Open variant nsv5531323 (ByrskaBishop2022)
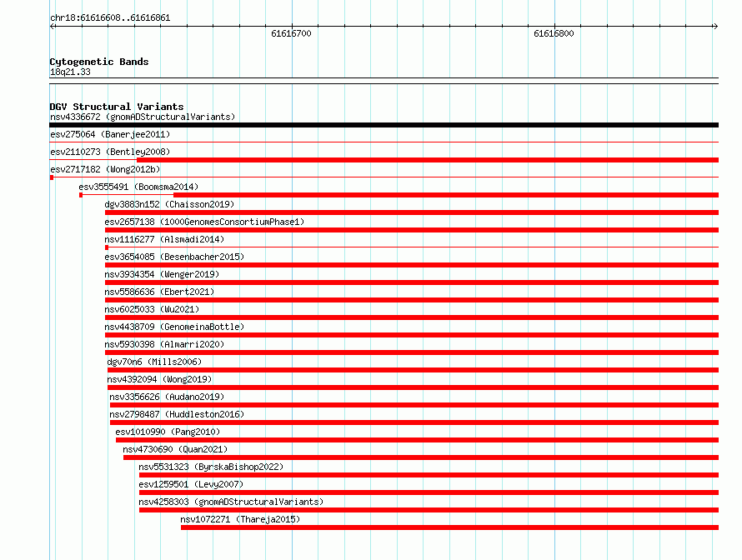Viewport: 742px width, 560px height. point(211,467)
